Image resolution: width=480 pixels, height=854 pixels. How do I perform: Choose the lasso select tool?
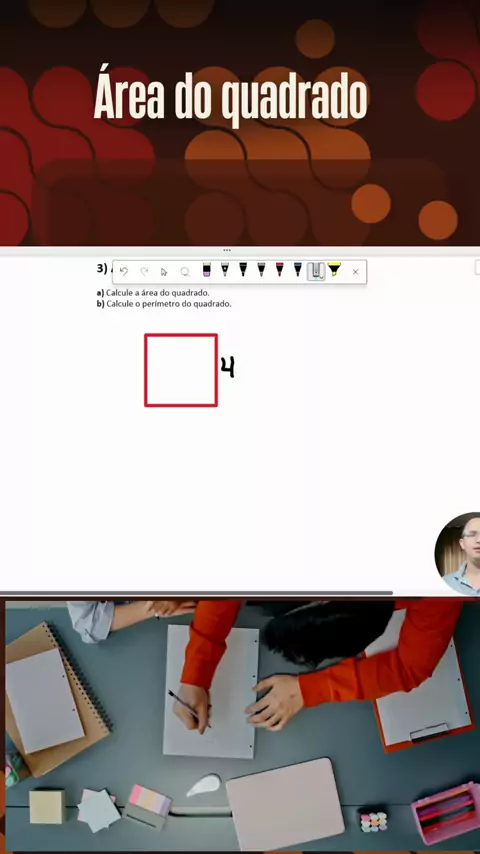(185, 271)
